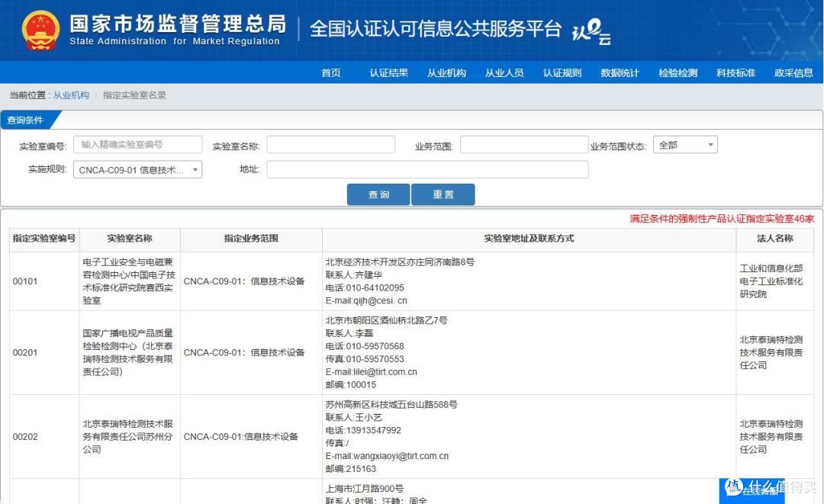Click the 实验室名称 column header
The image size is (824, 504).
pos(130,239)
